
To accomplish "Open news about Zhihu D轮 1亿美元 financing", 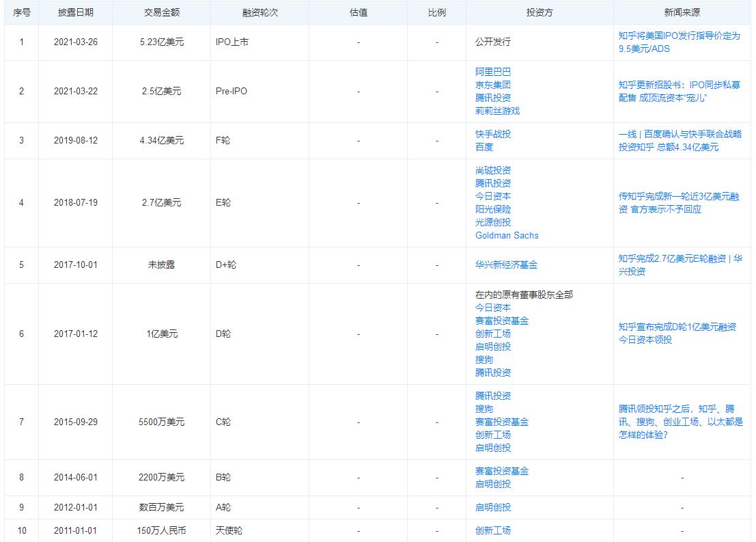I will [x=676, y=334].
